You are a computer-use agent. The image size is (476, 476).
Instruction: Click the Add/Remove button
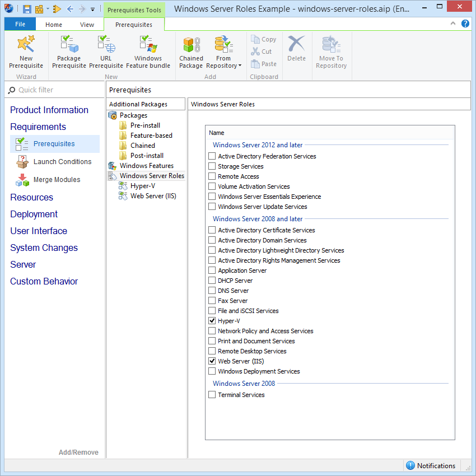78,452
